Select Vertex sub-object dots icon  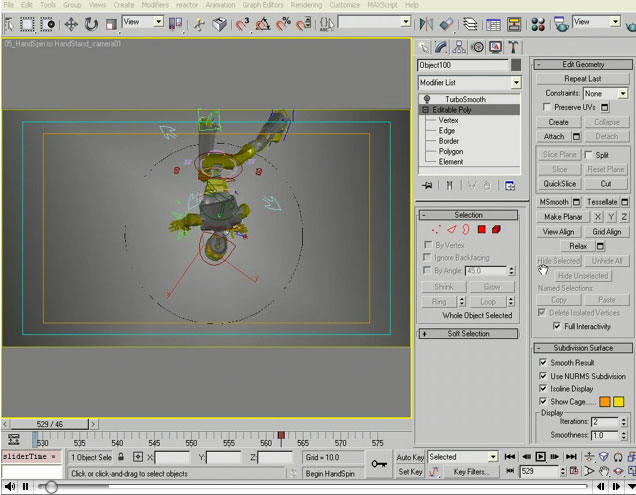point(437,230)
